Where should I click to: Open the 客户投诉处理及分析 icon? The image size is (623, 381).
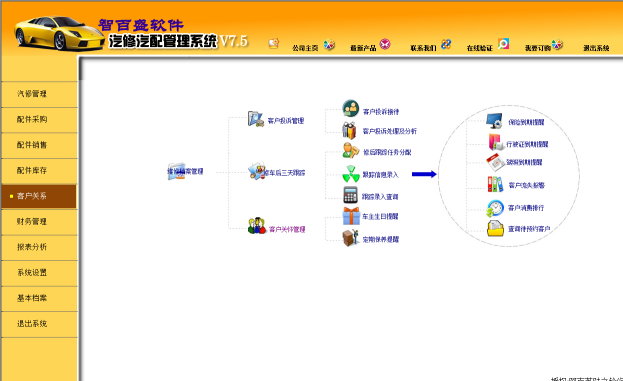point(349,130)
